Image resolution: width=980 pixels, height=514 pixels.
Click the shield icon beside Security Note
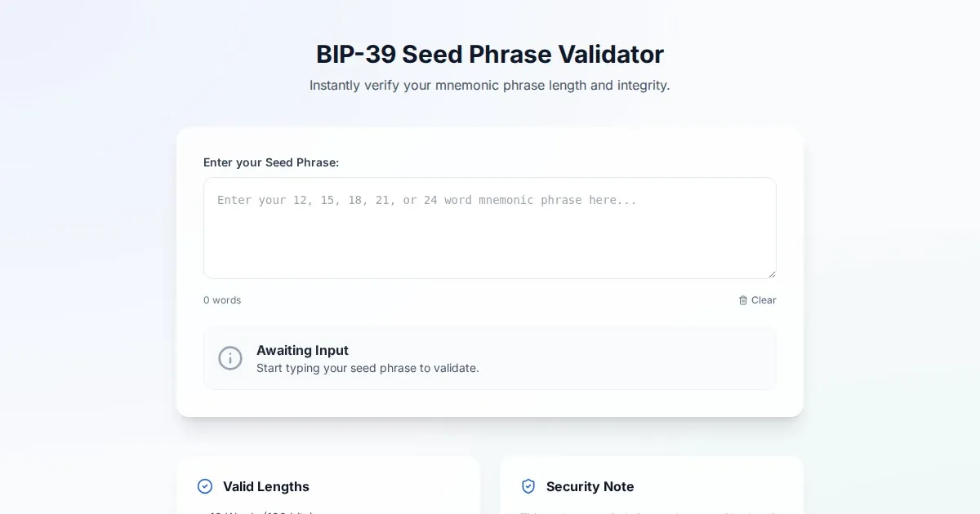click(528, 486)
